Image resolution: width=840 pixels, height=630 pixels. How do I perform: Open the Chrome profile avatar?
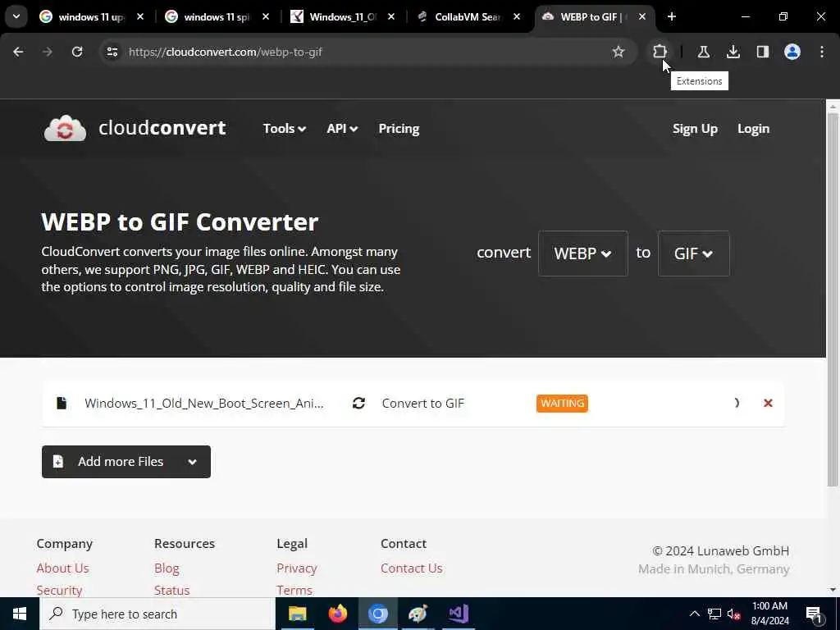click(x=792, y=52)
